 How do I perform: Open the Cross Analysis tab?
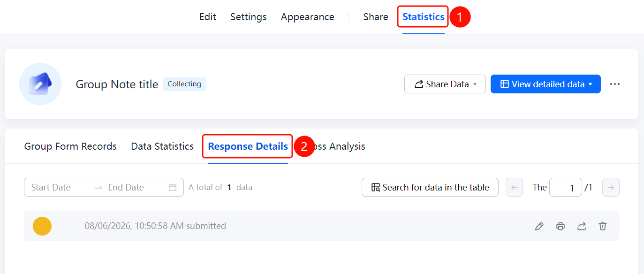pyautogui.click(x=339, y=146)
